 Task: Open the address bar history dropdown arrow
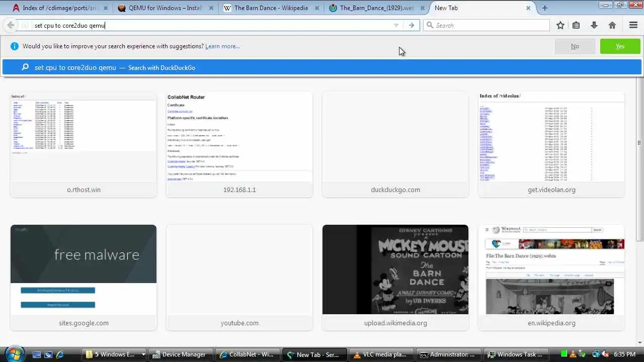point(396,25)
